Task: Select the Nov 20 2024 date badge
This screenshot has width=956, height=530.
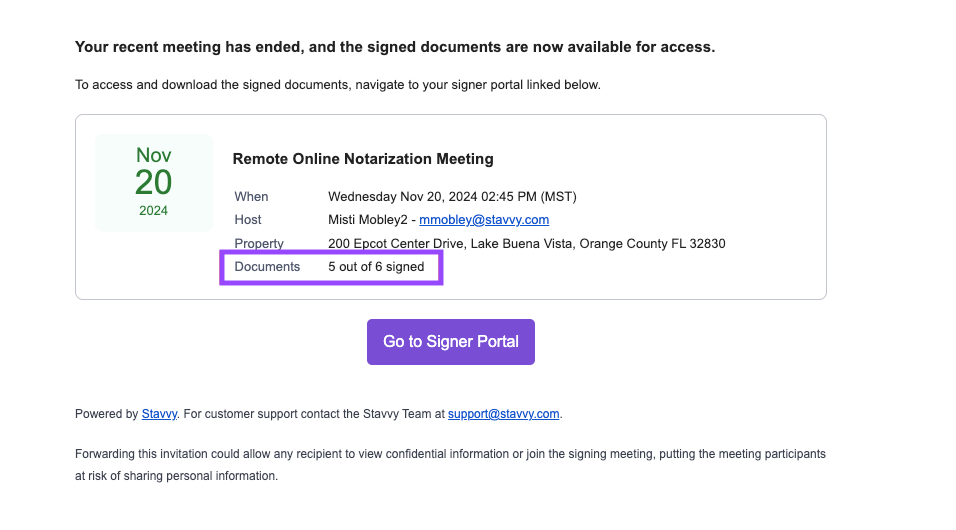Action: (x=154, y=182)
